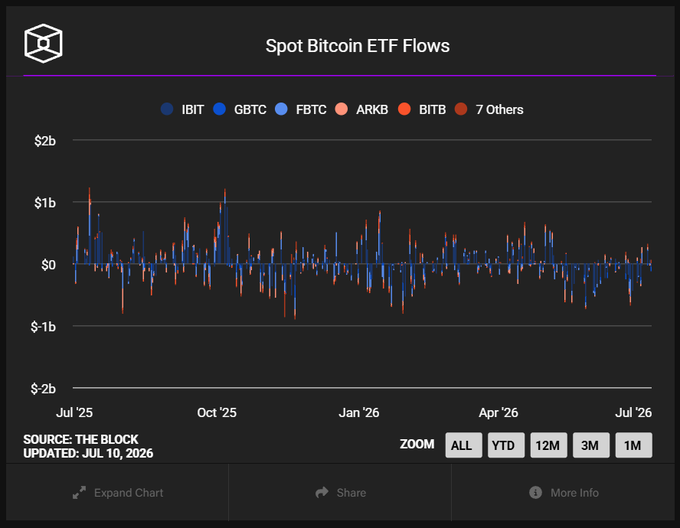The image size is (680, 528).
Task: Click the Spot Bitcoin ETF Flows title
Action: 357,46
